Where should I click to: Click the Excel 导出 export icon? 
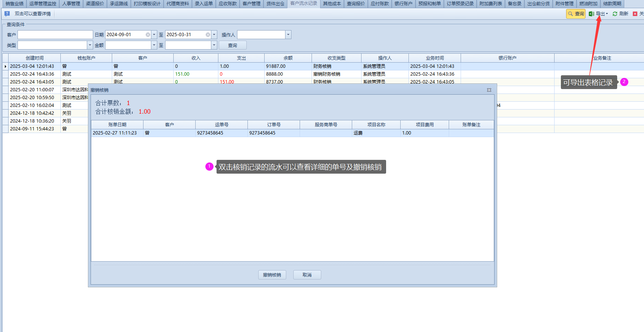pos(591,14)
